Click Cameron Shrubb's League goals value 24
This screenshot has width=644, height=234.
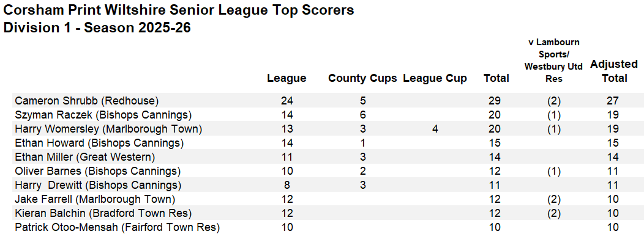click(x=286, y=101)
